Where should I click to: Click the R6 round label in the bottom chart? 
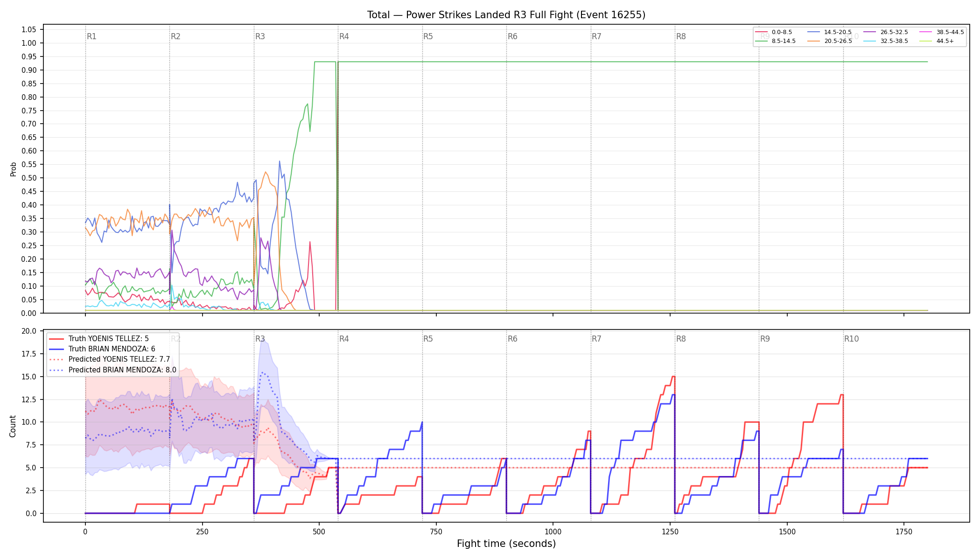pyautogui.click(x=512, y=339)
